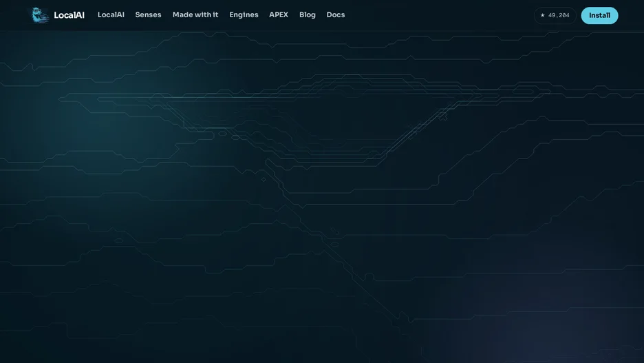Click the Install button
Screen dimensions: 644x363
(x=599, y=15)
